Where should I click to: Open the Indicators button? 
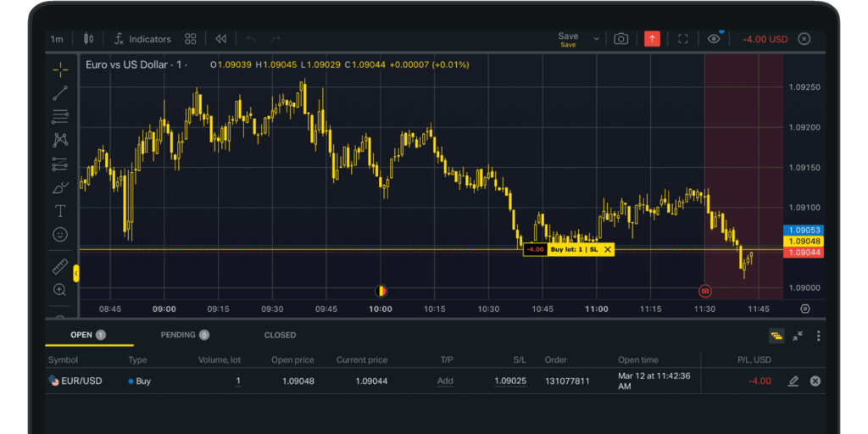click(142, 39)
